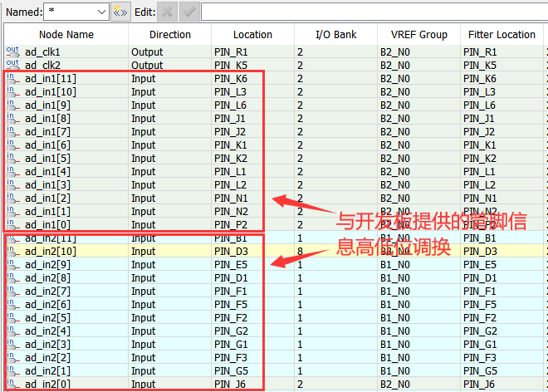Screen dimensions: 548x392
Task: Select the Location cell PIN_D3
Action: point(231,252)
